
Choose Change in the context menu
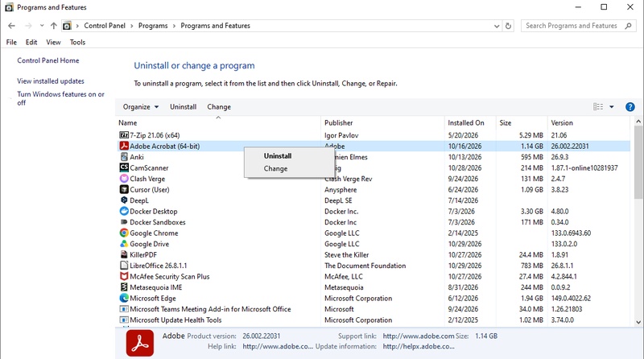point(275,168)
